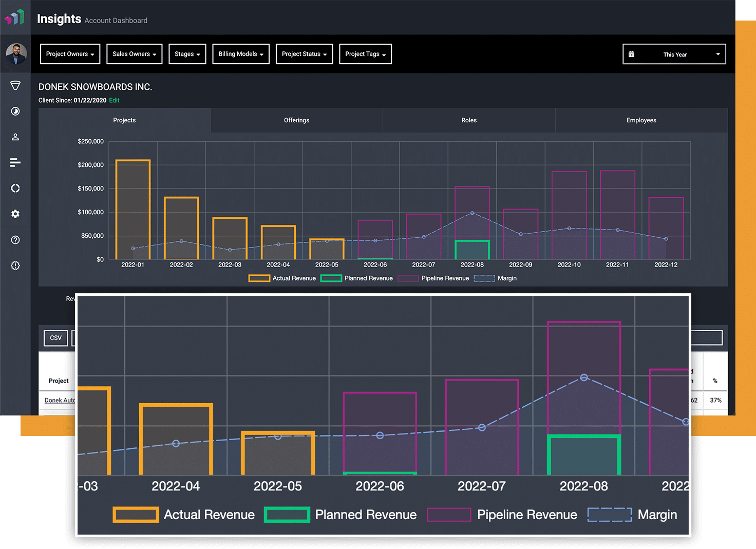Select the 2022-02 actual revenue bar
The width and height of the screenshot is (756, 549).
pyautogui.click(x=181, y=228)
